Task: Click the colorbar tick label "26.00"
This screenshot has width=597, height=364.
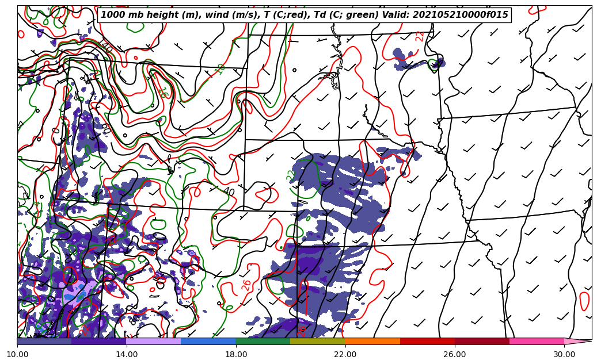Action: (x=455, y=354)
